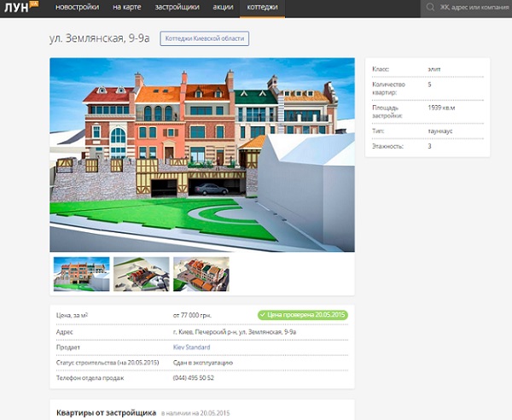Click the ЛУН logo
The height and width of the screenshot is (420, 512).
coord(20,8)
